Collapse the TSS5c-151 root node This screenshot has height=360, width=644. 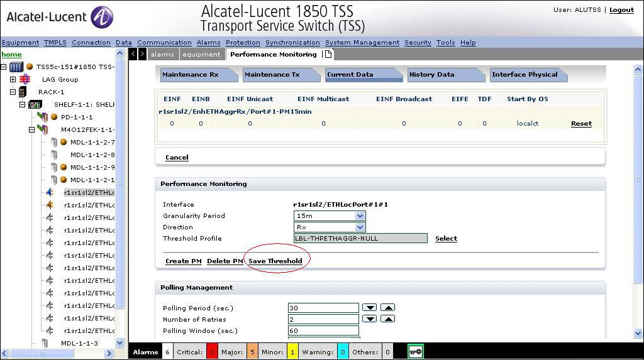coord(4,67)
